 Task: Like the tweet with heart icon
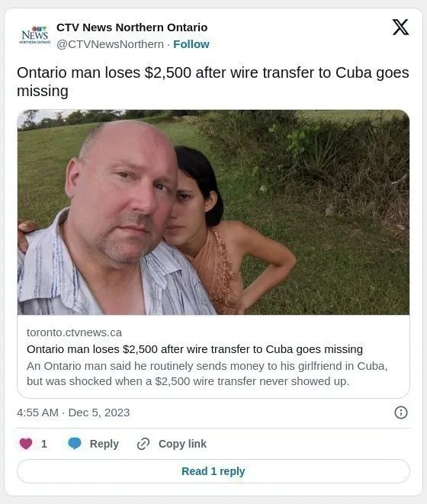(26, 444)
